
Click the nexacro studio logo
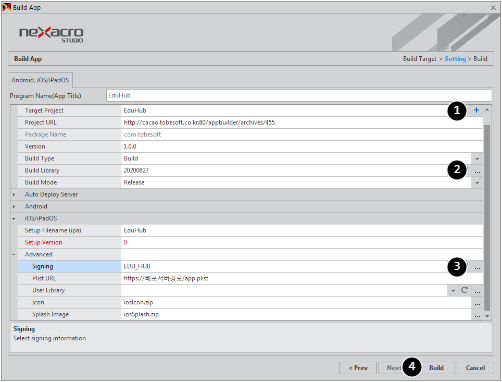pos(51,35)
